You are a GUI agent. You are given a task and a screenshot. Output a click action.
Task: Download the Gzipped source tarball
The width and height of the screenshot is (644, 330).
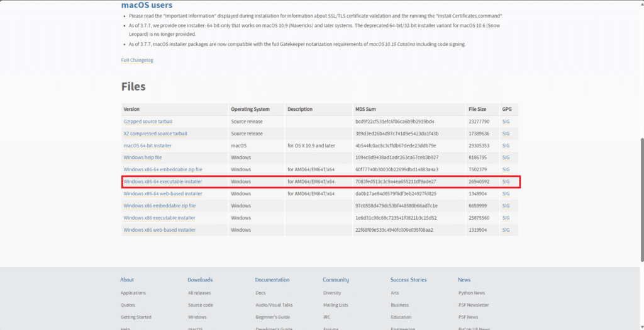[x=148, y=122]
